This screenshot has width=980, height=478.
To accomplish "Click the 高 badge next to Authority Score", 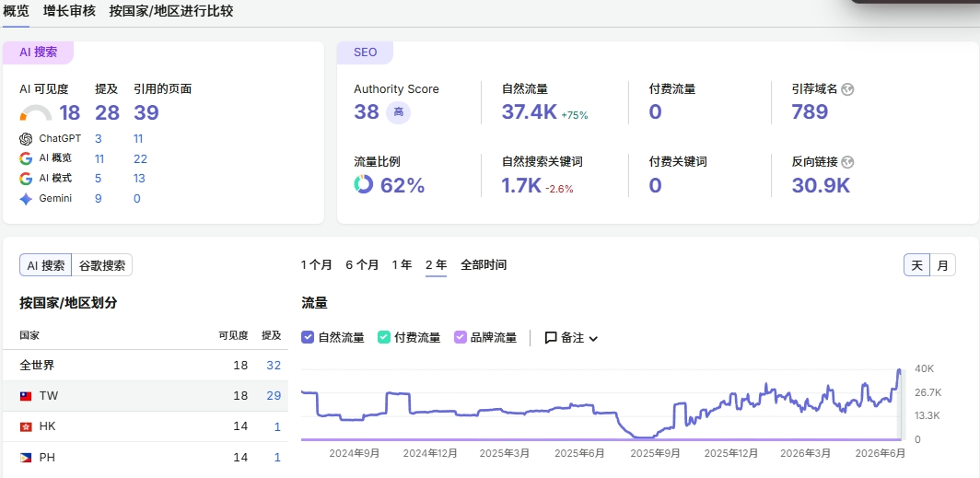I will tap(398, 112).
